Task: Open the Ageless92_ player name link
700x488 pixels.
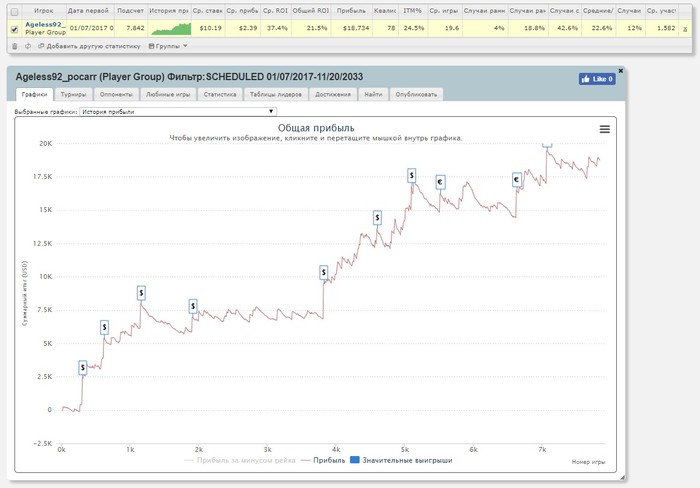Action: (45, 25)
